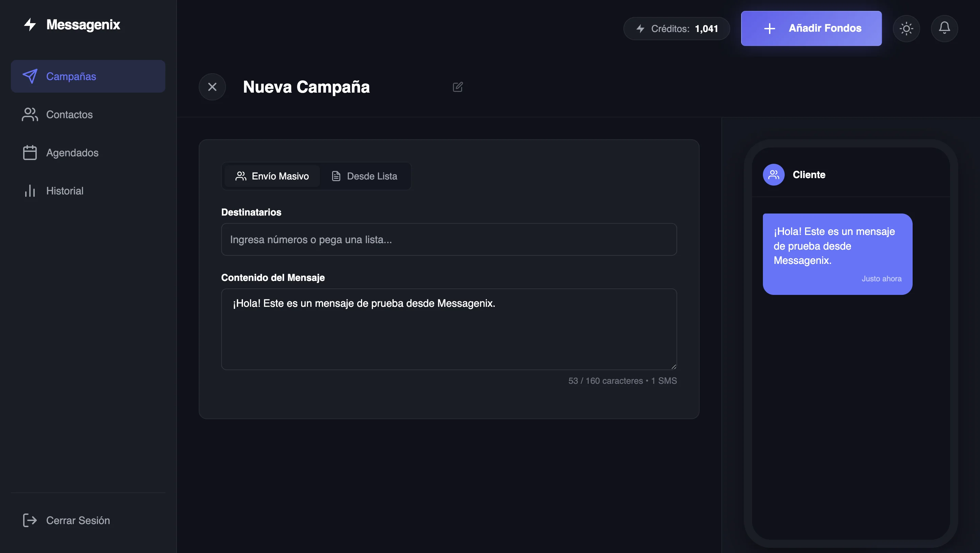Image resolution: width=980 pixels, height=553 pixels.
Task: Select the Envío Masivo tab
Action: click(272, 176)
